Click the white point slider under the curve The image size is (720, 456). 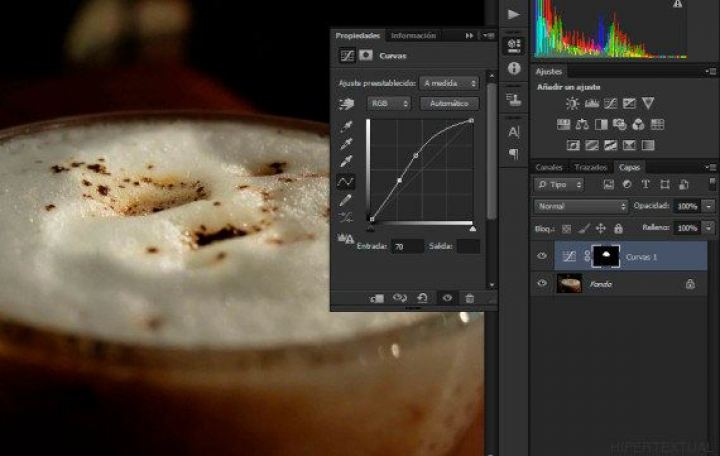coord(472,229)
